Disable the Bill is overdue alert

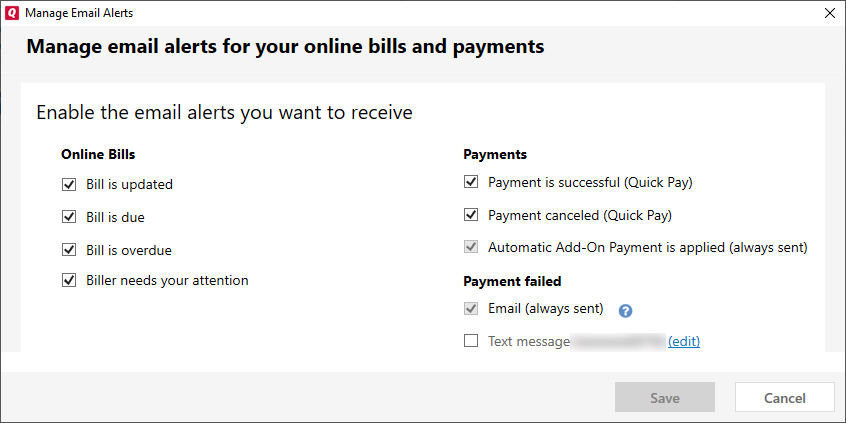69,250
